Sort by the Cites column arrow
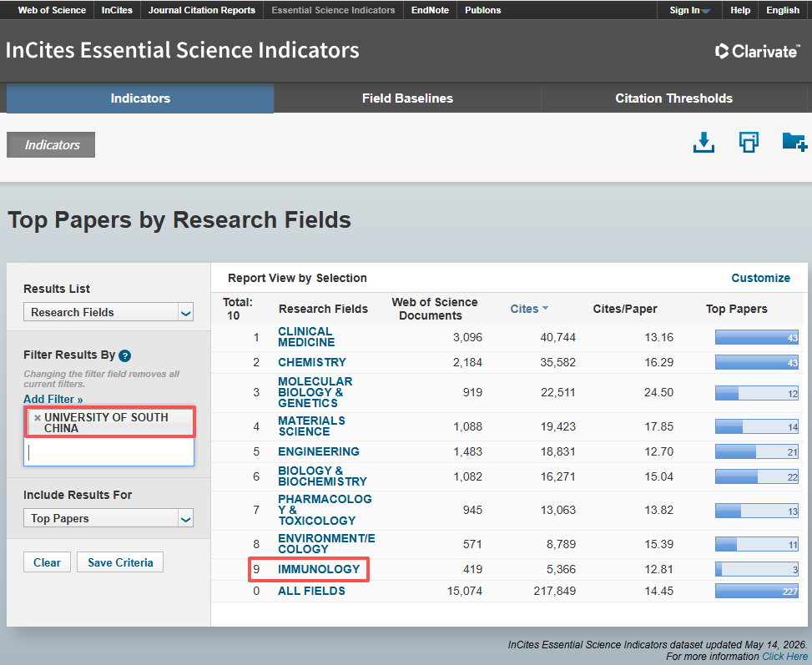812x665 pixels. [x=545, y=308]
